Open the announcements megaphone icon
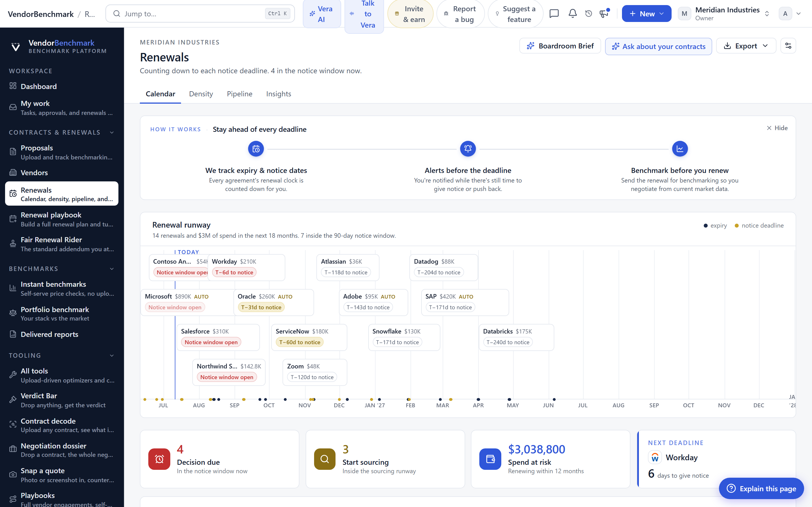Screen dimensions: 812x507 [604, 14]
